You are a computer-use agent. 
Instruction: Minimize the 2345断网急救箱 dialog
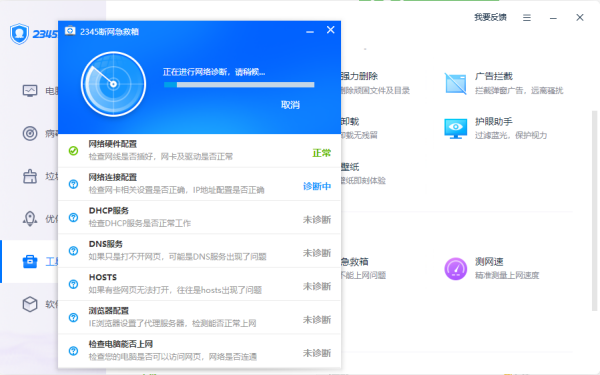pyautogui.click(x=310, y=31)
